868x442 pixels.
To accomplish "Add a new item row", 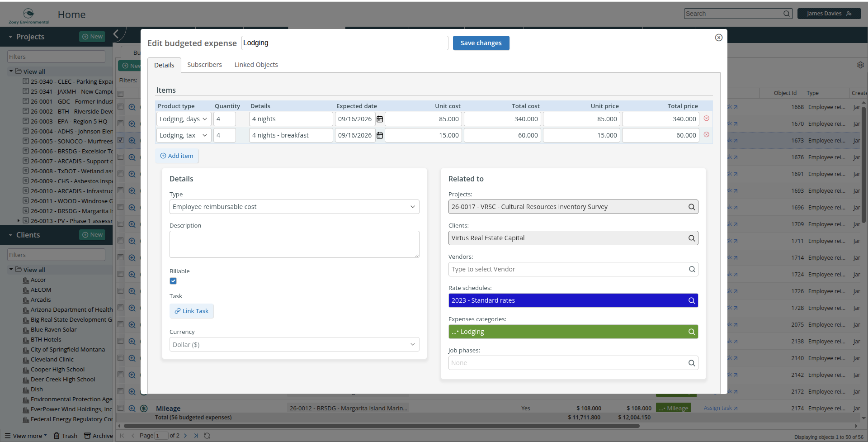I will coord(177,156).
